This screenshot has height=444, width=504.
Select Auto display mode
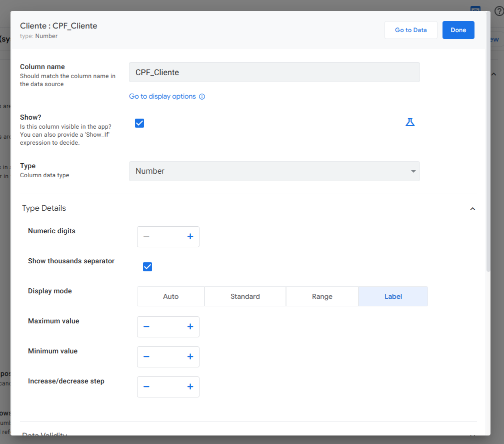point(170,296)
